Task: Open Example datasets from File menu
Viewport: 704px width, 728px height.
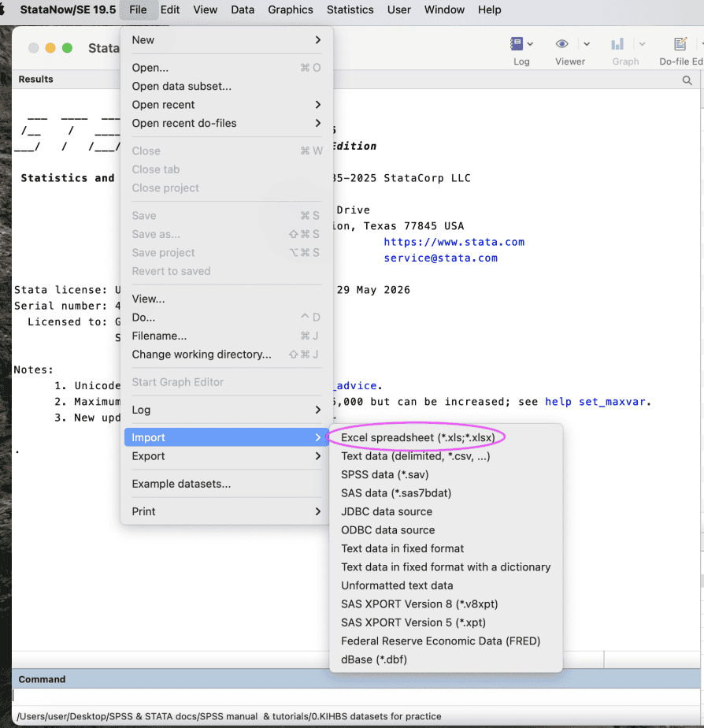Action: coord(181,484)
